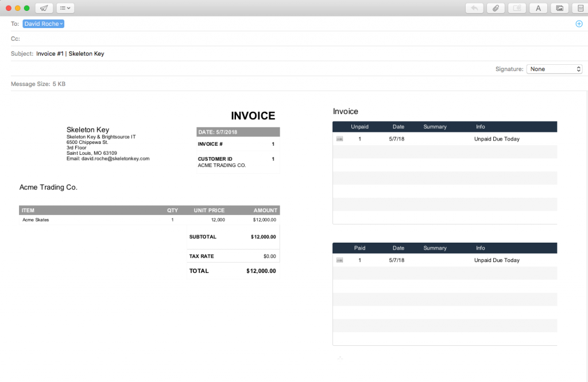This screenshot has height=382, width=588.
Task: Click into the Cc field
Action: [300, 38]
